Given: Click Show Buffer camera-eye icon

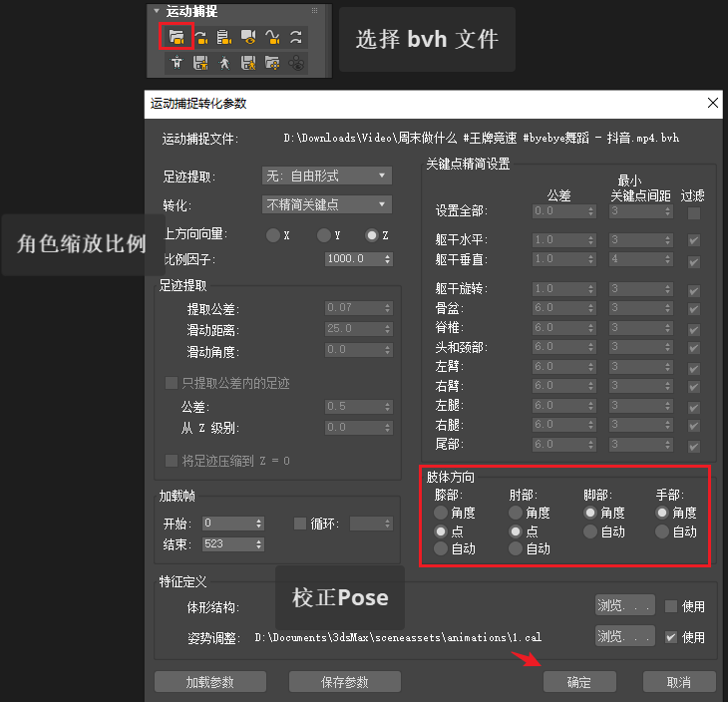Looking at the screenshot, I should pos(248,37).
